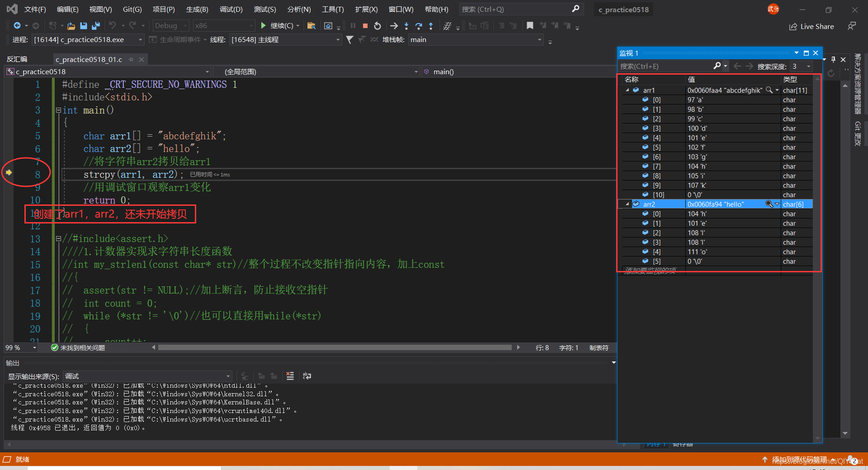868x470 pixels.
Task: Switch to the 反汇编 tab
Action: click(17, 59)
